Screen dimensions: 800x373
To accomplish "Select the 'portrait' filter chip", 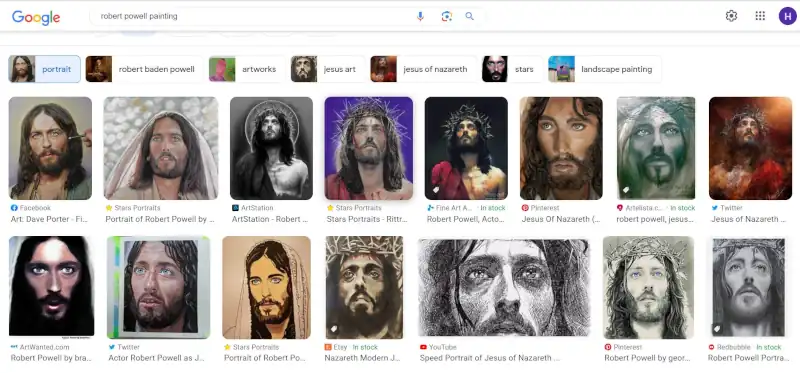I will pos(44,69).
